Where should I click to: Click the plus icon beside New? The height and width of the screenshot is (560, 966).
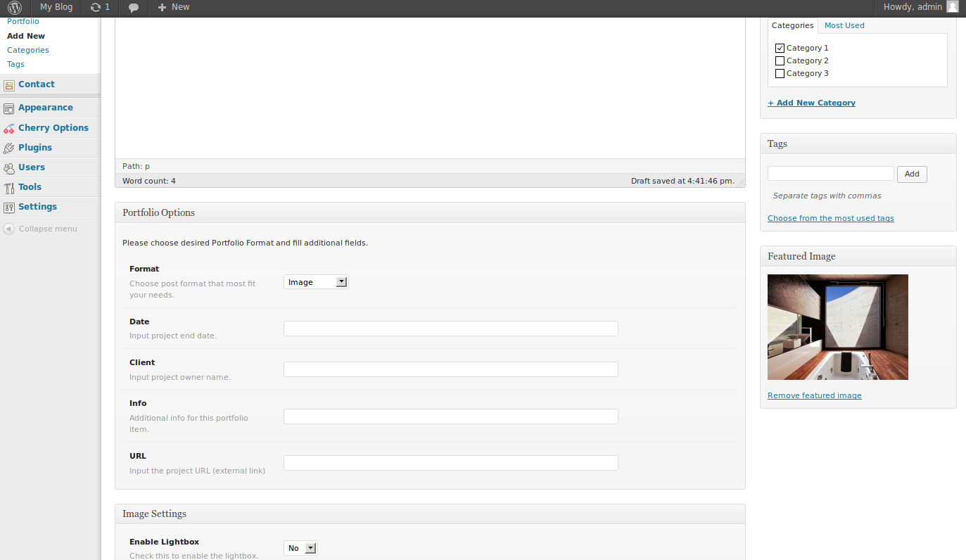[x=162, y=7]
